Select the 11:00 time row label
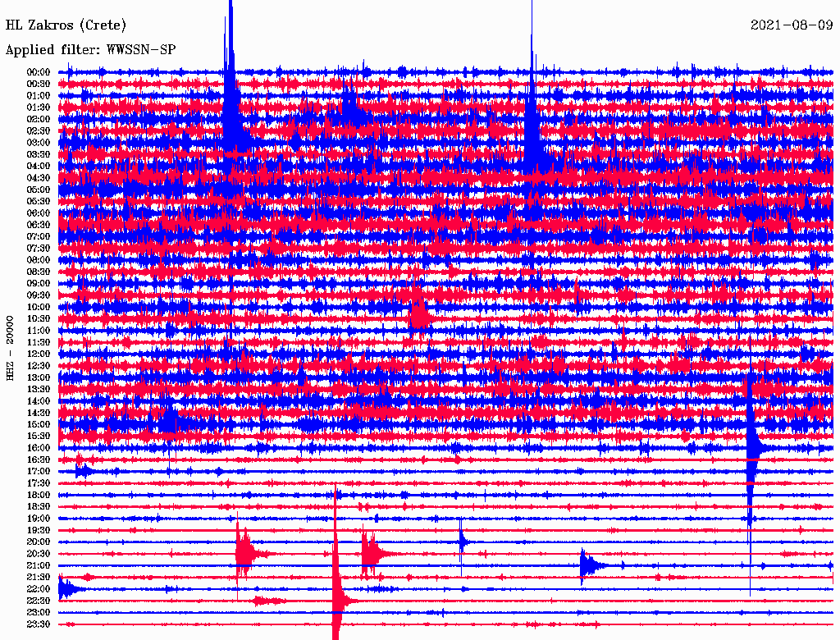 point(39,331)
